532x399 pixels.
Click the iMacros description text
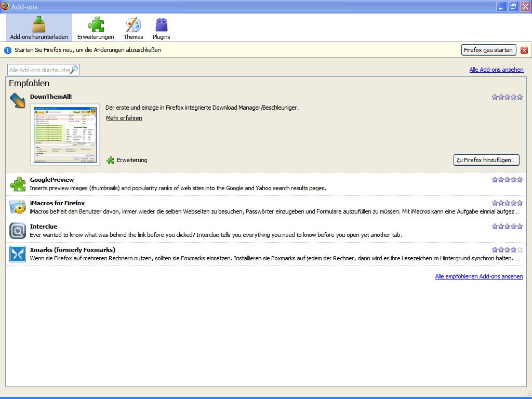pos(274,212)
